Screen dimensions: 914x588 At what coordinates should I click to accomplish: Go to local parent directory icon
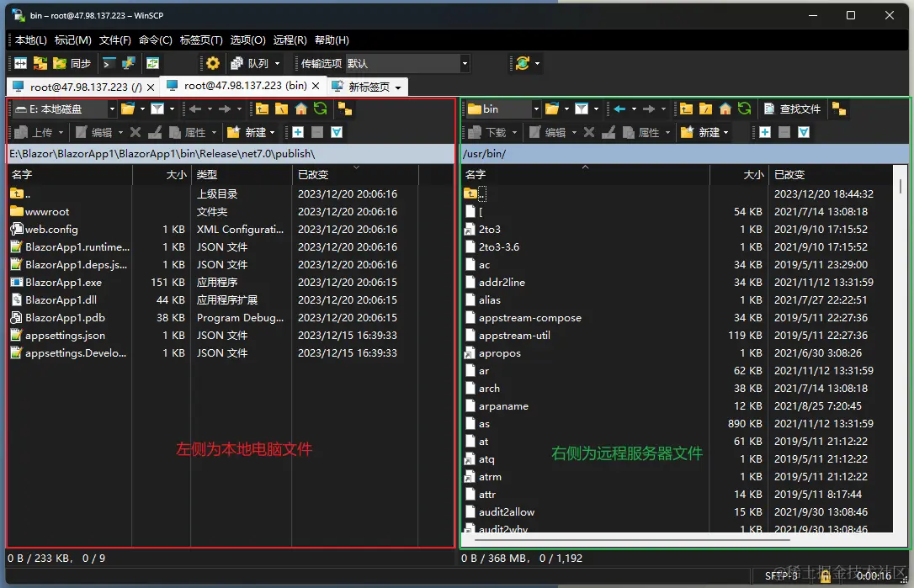(262, 109)
